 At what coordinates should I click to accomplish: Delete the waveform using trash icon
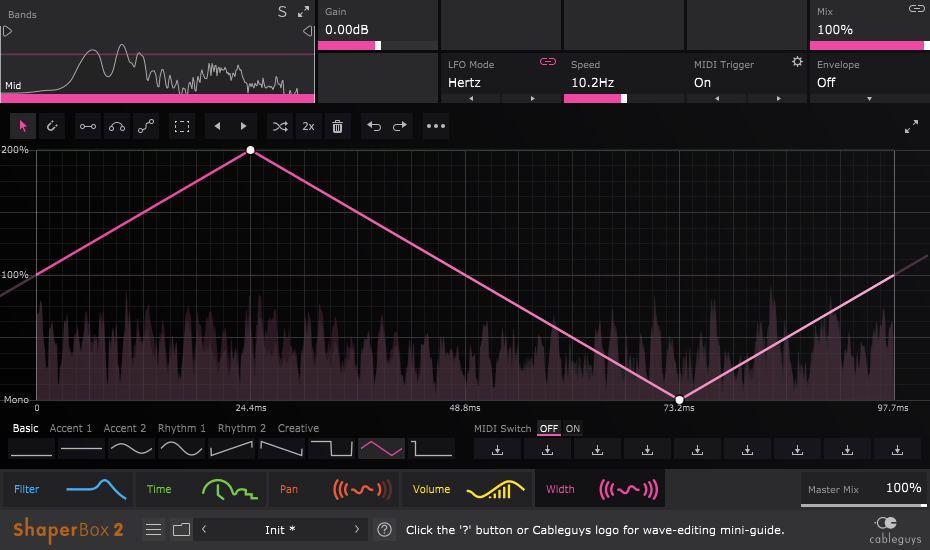coord(337,127)
